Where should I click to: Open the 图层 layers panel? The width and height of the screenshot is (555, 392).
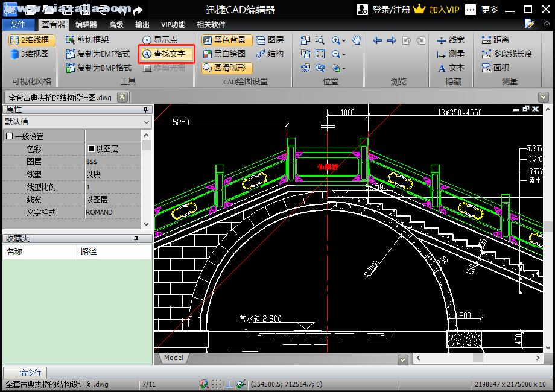[x=270, y=40]
